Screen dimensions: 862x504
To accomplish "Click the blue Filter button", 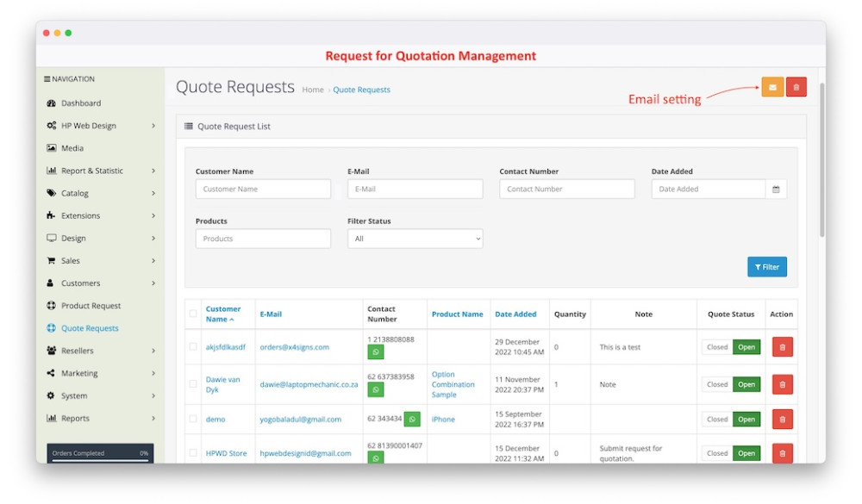I will point(766,267).
